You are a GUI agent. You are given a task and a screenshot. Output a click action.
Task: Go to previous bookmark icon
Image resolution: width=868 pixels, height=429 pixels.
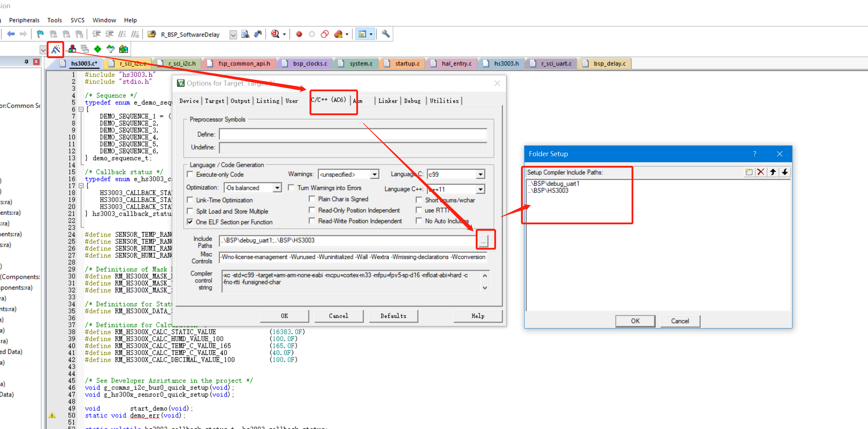pyautogui.click(x=53, y=34)
